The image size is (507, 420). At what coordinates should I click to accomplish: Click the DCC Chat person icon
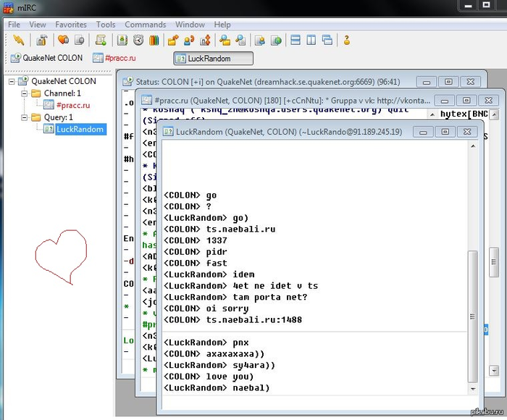pos(189,40)
